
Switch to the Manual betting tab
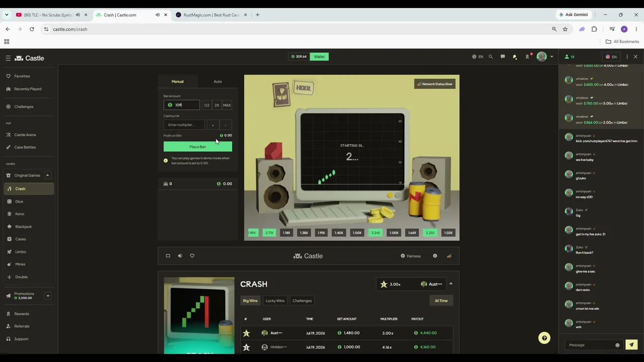tap(178, 81)
